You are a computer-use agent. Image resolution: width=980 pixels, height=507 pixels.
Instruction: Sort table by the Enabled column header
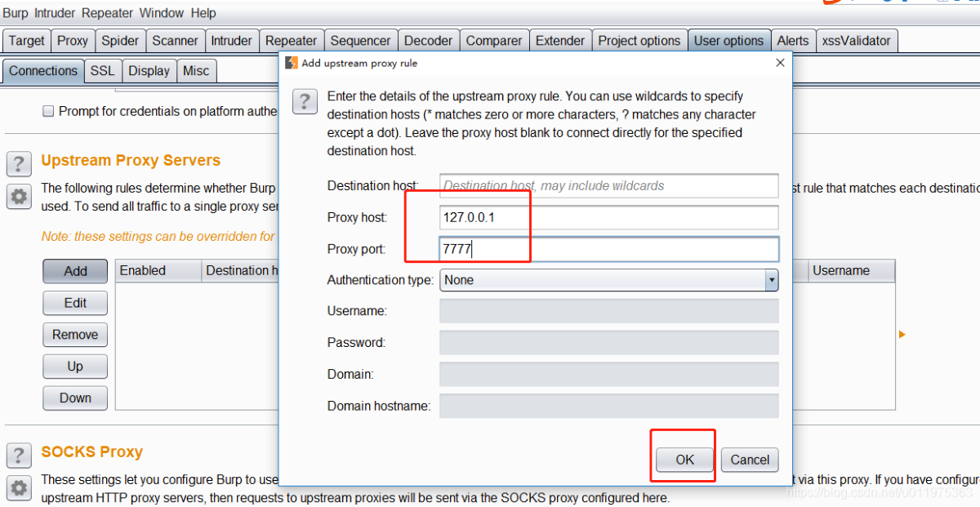[x=158, y=271]
